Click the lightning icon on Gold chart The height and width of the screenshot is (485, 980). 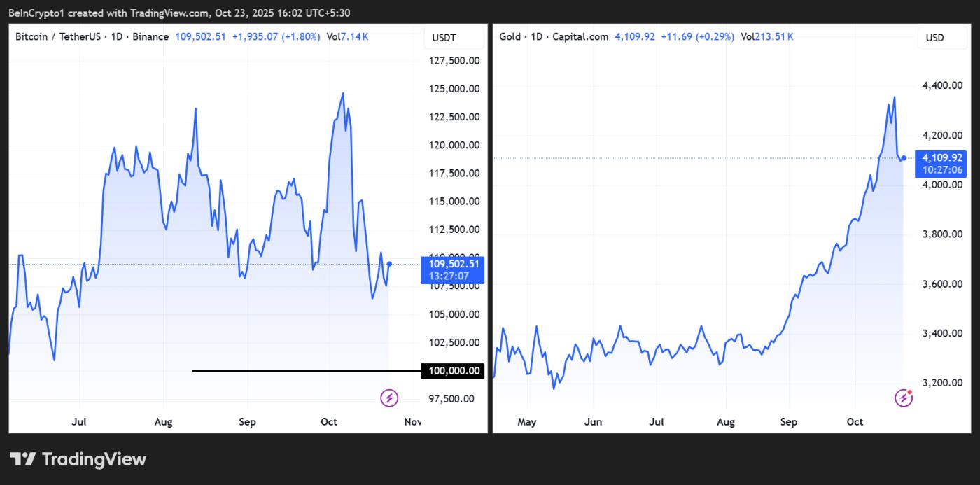click(x=904, y=398)
